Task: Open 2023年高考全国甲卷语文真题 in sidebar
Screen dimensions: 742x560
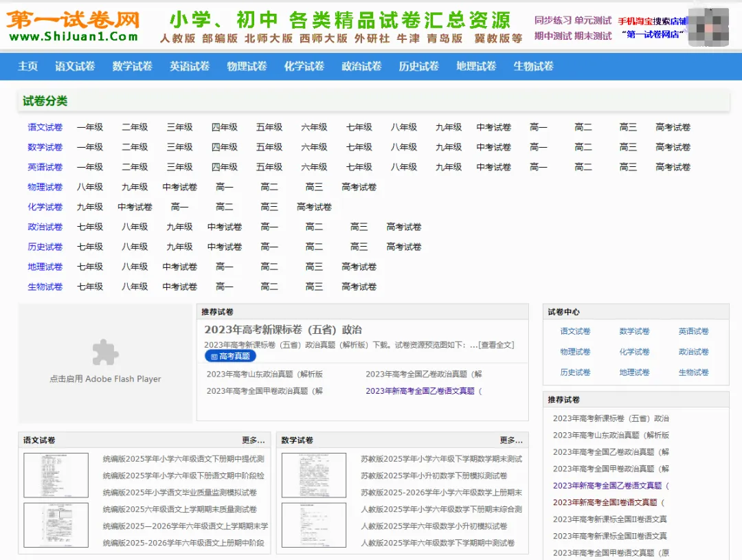Action: pos(611,553)
